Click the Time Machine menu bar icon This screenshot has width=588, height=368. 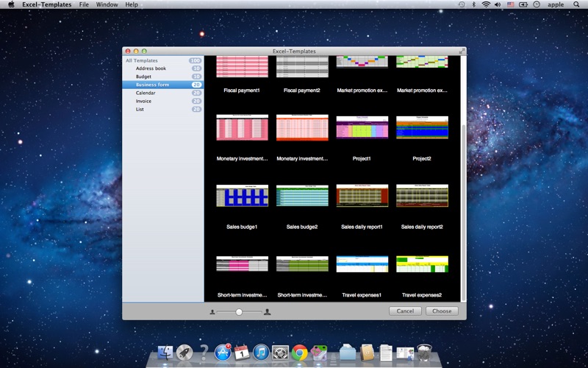(462, 4)
